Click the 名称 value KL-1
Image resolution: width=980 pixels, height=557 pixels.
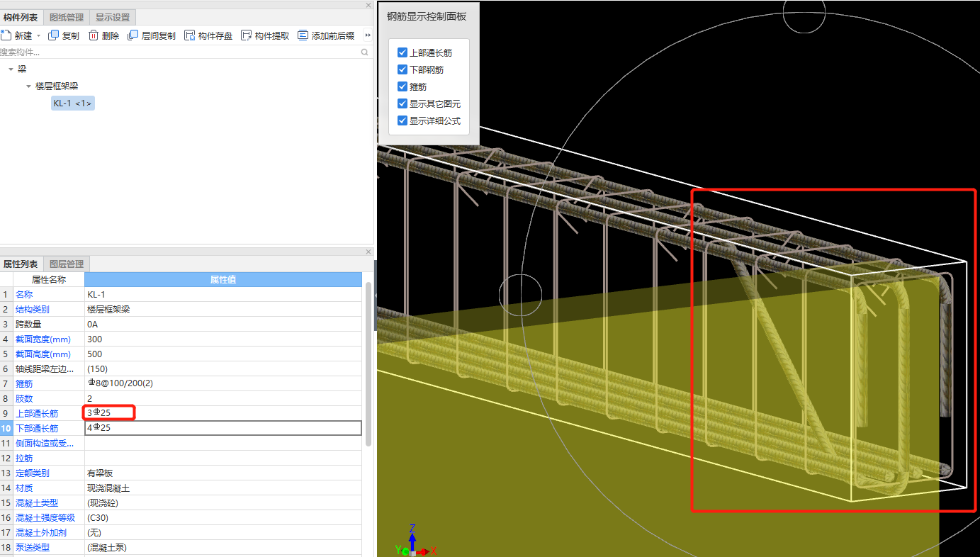pyautogui.click(x=223, y=294)
